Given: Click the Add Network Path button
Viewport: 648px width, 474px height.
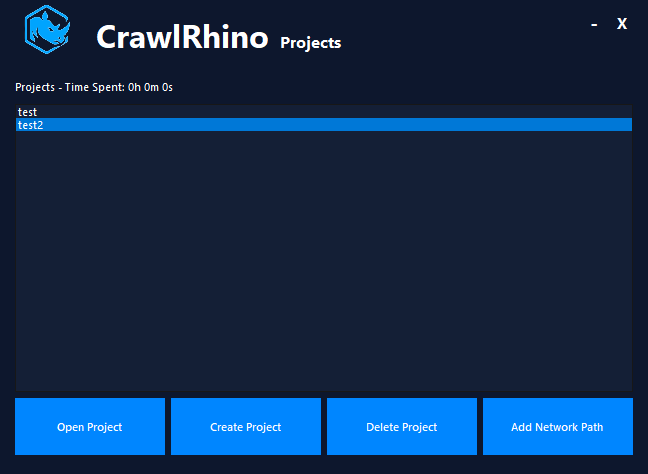Looking at the screenshot, I should (x=558, y=426).
